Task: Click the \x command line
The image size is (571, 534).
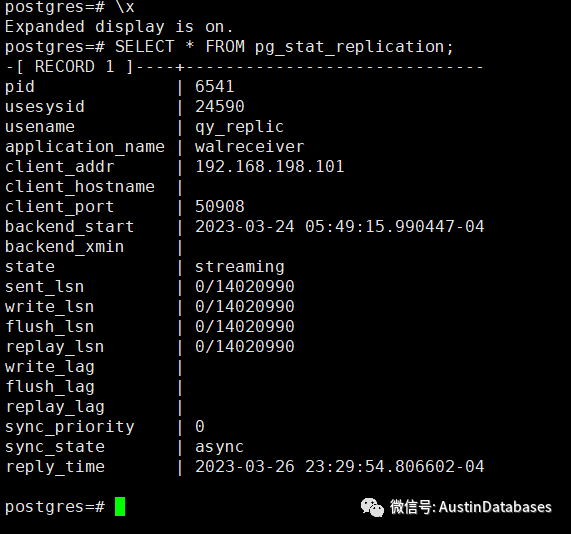Action: (70, 7)
